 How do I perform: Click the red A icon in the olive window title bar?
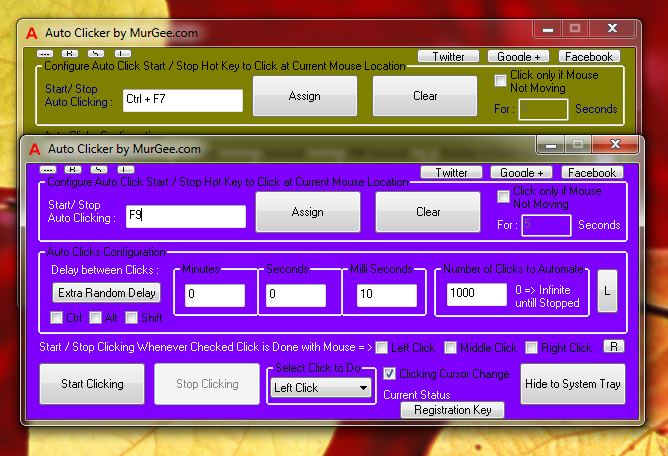(32, 33)
